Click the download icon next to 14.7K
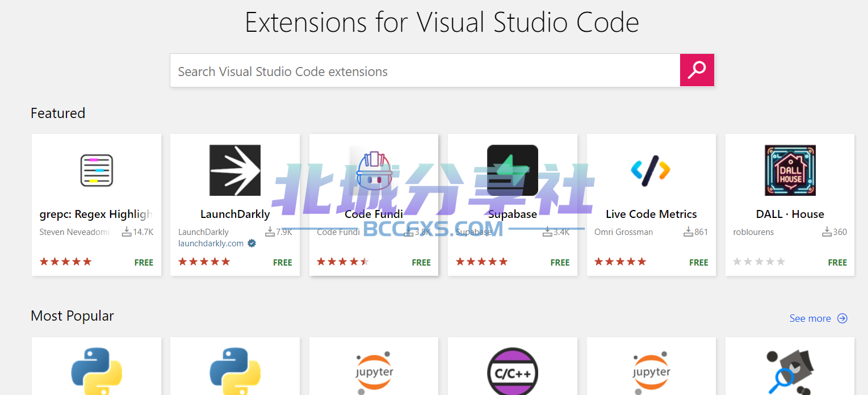Viewport: 868px width, 395px height. tap(127, 232)
